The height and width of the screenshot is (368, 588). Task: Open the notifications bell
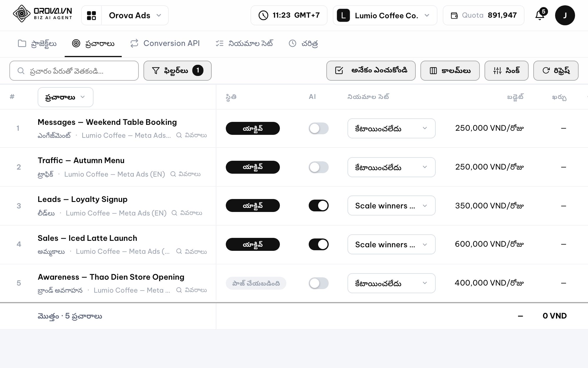(540, 15)
